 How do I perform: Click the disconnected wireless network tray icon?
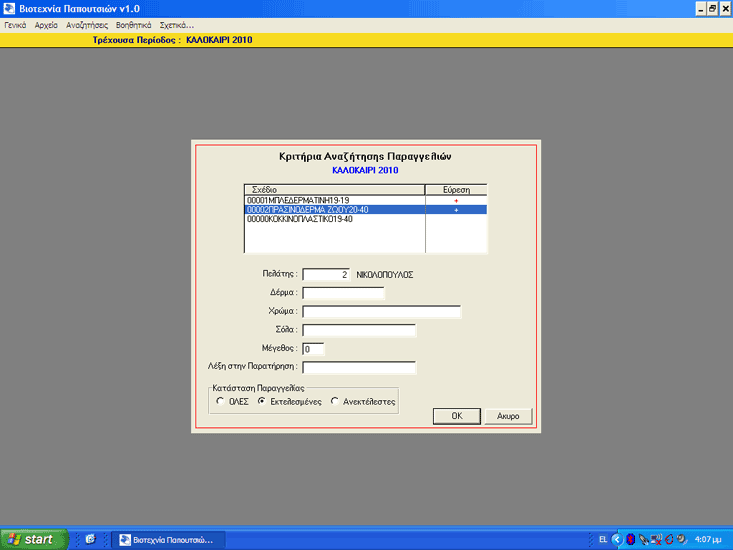point(656,540)
